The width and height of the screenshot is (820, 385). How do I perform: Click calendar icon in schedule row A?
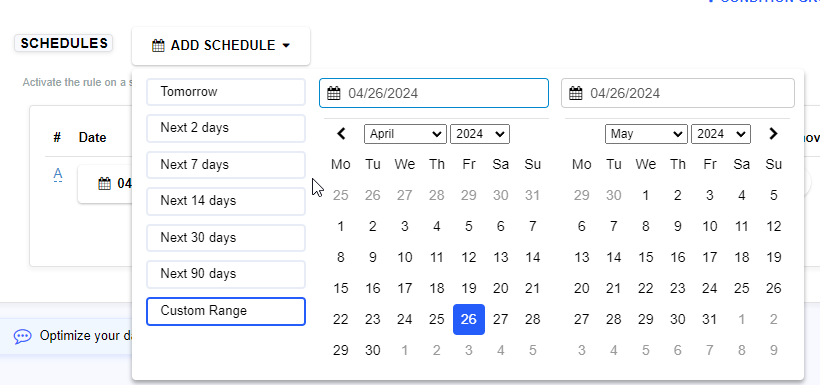(x=105, y=184)
